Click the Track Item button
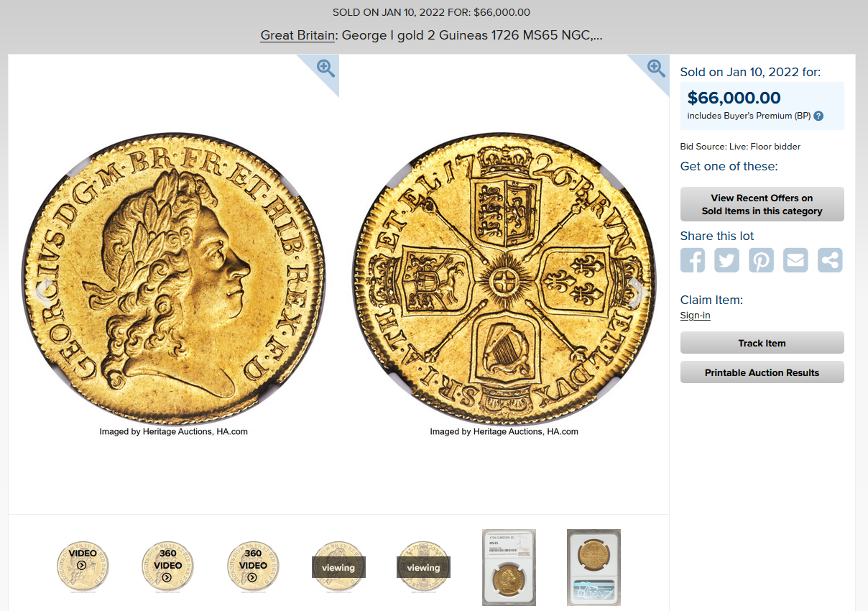 762,343
